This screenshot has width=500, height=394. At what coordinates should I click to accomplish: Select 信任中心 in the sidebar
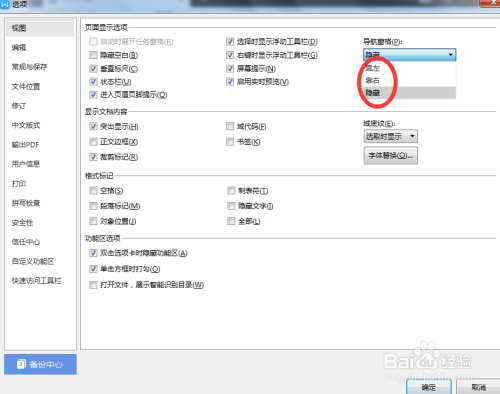click(x=26, y=242)
